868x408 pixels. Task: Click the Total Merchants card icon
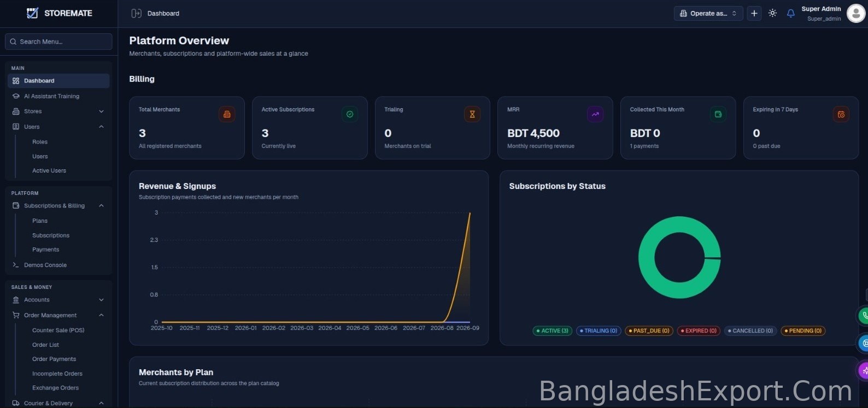(x=227, y=114)
